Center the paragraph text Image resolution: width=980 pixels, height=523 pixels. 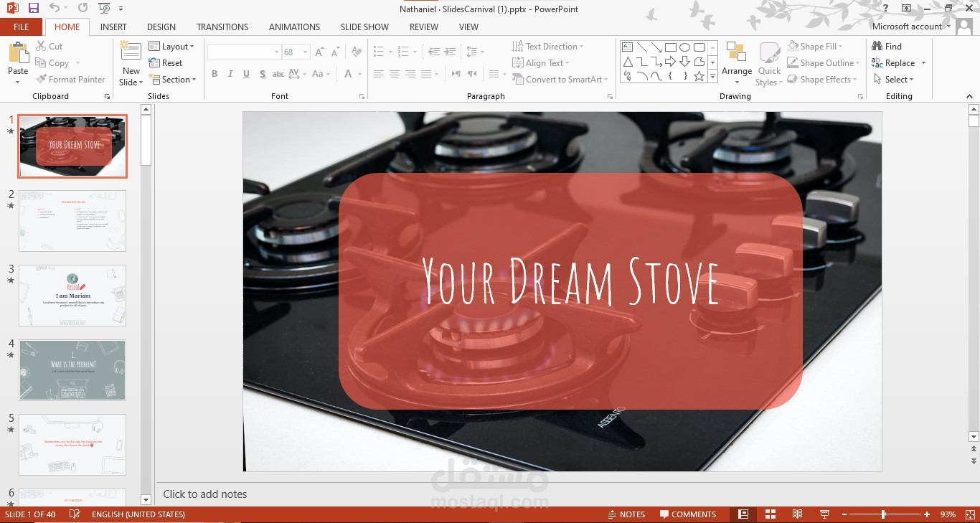[x=394, y=74]
